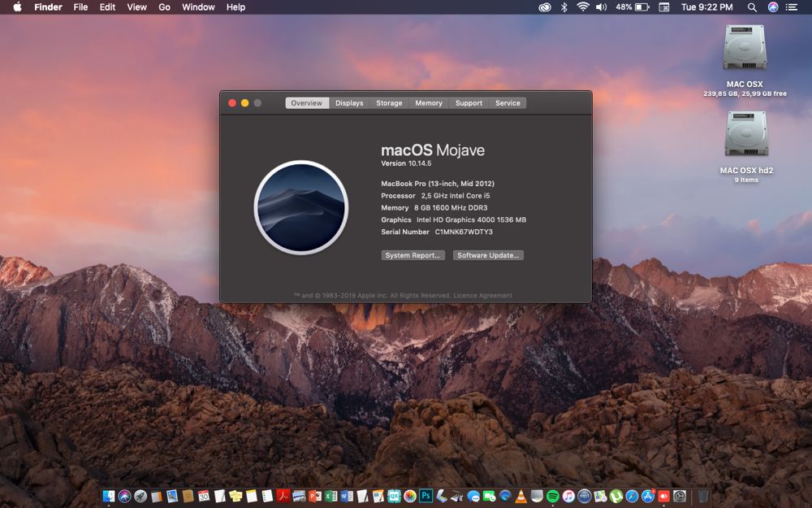Open Creative Cloud menu bar icon

point(544,7)
